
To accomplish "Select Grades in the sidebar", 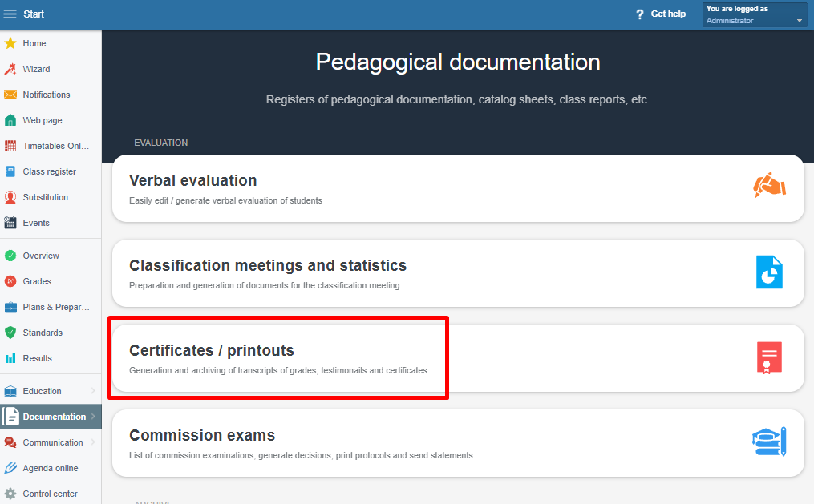I will click(37, 281).
